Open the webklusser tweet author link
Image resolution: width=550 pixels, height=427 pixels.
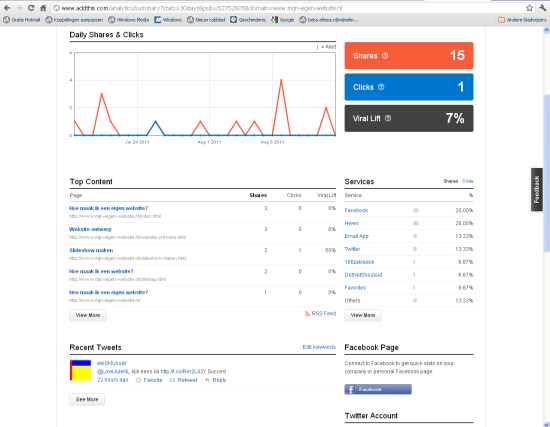[x=112, y=363]
